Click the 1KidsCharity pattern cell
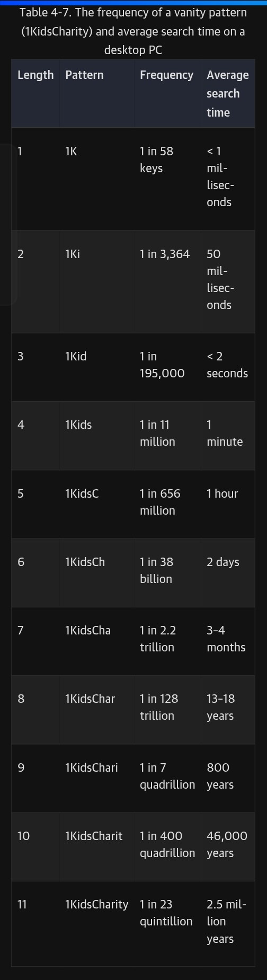267x980 pixels. [97, 904]
